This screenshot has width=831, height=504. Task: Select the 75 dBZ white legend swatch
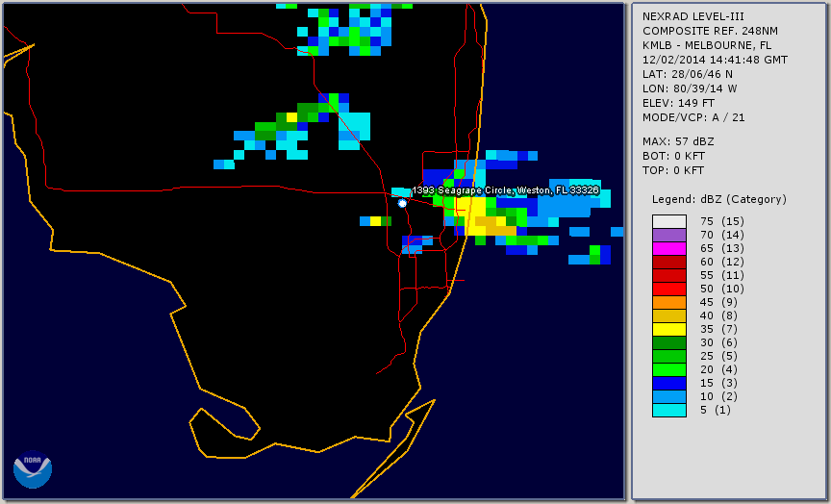[669, 221]
